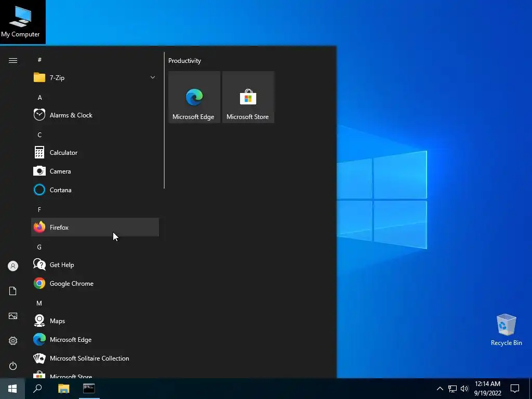Jump via the letter A header

click(39, 98)
